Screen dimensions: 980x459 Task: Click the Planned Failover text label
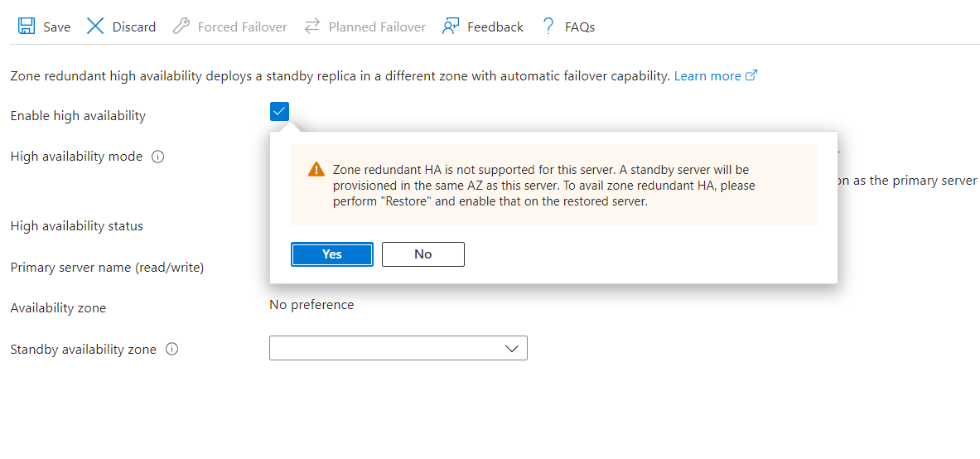point(377,27)
